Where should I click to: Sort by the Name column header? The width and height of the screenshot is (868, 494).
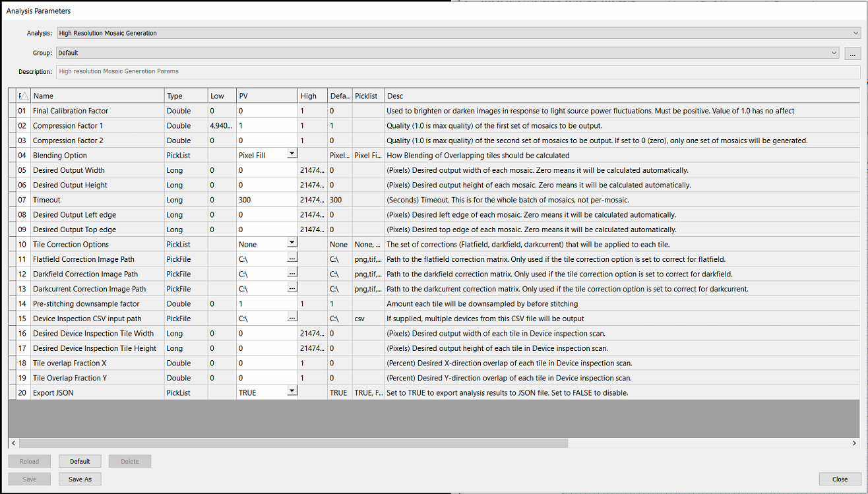tap(98, 96)
